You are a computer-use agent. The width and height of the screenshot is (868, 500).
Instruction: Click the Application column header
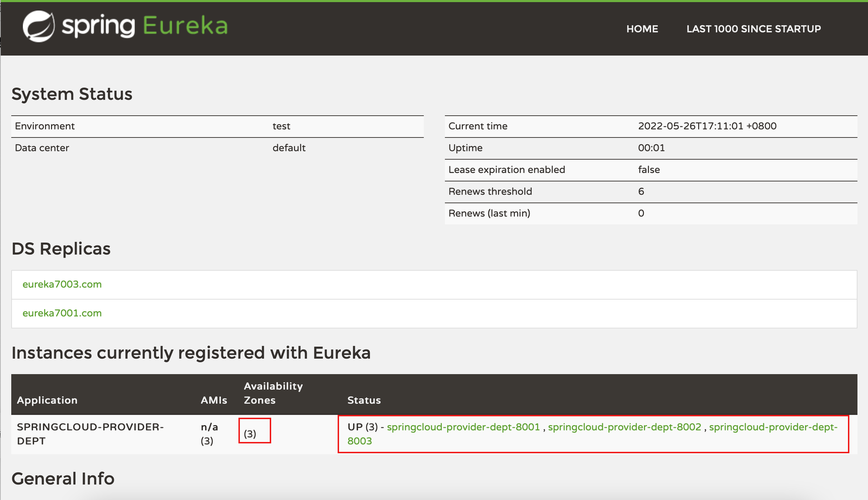47,400
